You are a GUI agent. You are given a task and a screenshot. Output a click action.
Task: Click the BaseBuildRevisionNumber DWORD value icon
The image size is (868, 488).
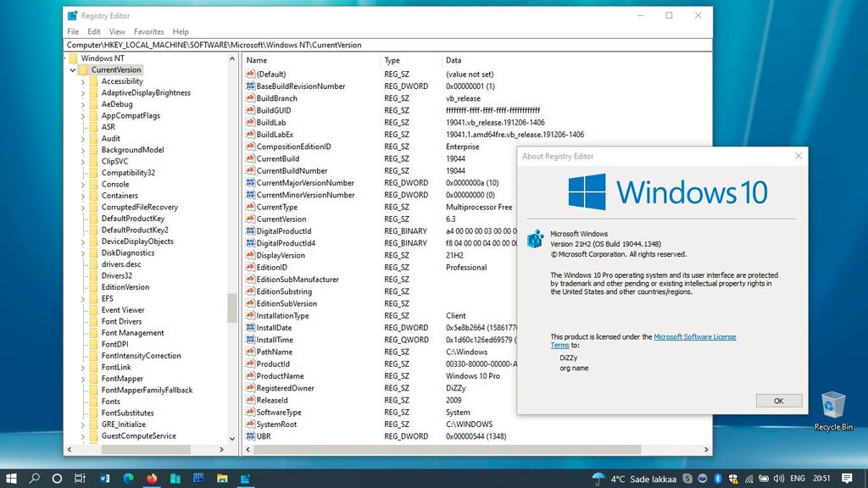point(250,86)
